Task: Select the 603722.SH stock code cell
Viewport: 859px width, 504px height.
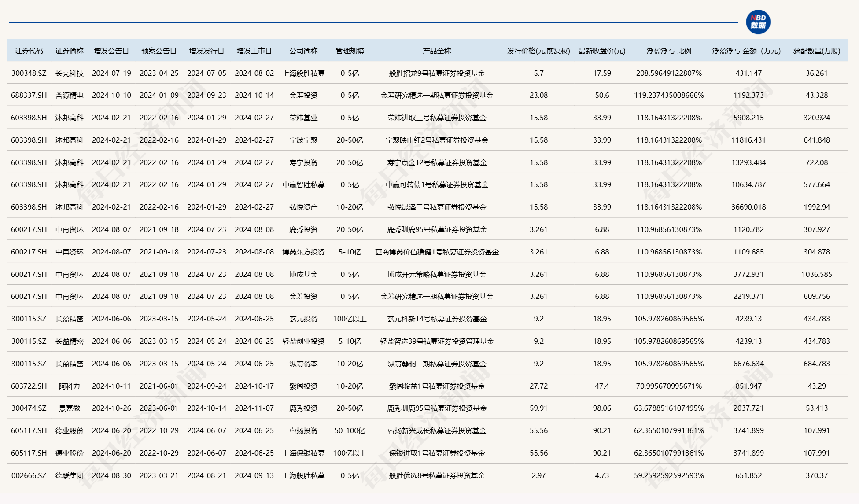Action: tap(29, 386)
